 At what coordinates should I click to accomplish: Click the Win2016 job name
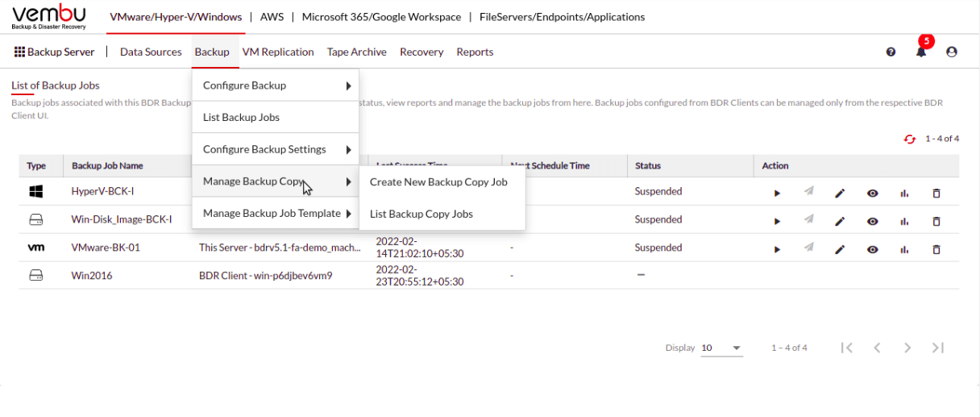click(x=92, y=275)
